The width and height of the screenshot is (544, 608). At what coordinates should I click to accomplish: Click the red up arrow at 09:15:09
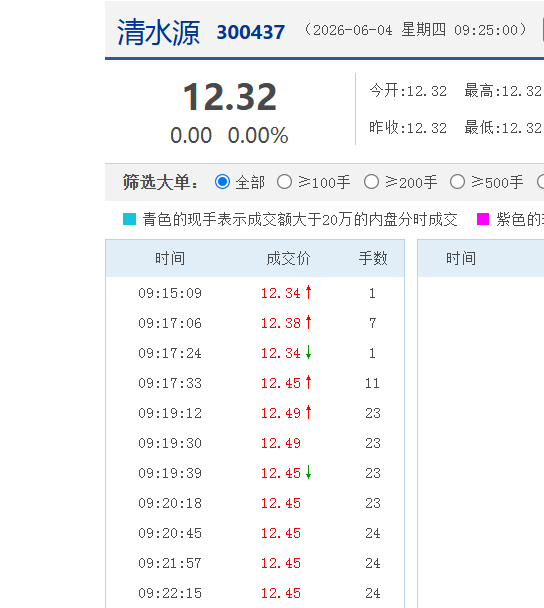click(x=308, y=292)
